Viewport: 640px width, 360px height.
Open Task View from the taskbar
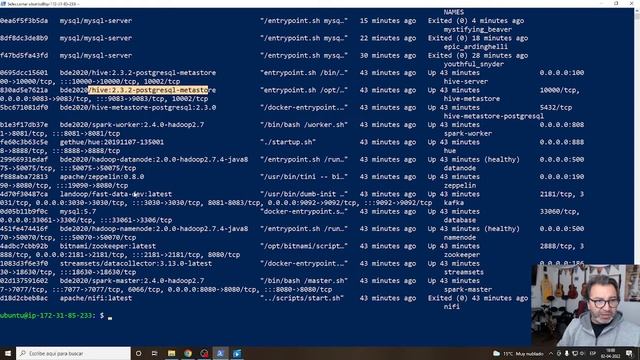[x=155, y=353]
